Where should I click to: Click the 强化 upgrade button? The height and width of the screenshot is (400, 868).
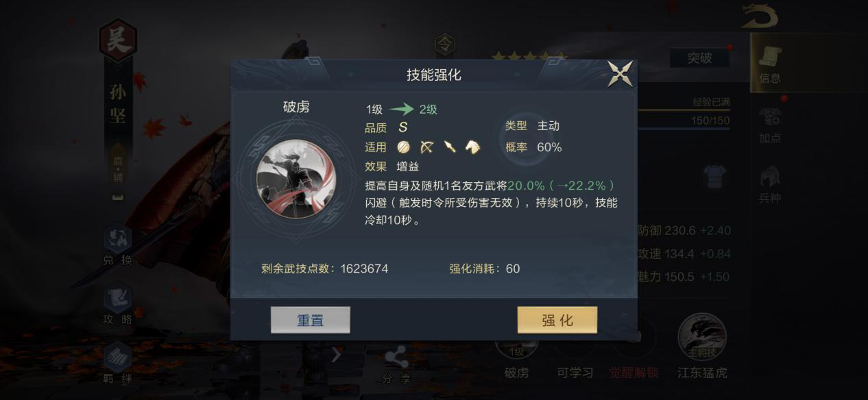click(x=557, y=320)
